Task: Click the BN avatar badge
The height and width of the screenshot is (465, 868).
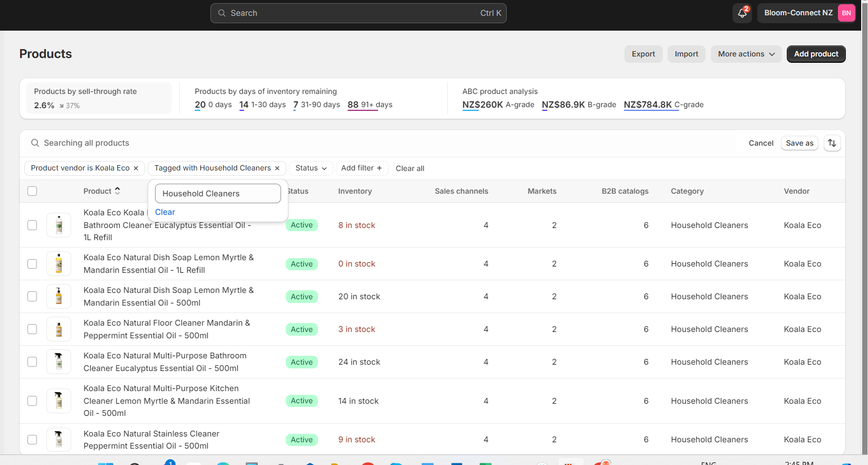Action: tap(846, 13)
